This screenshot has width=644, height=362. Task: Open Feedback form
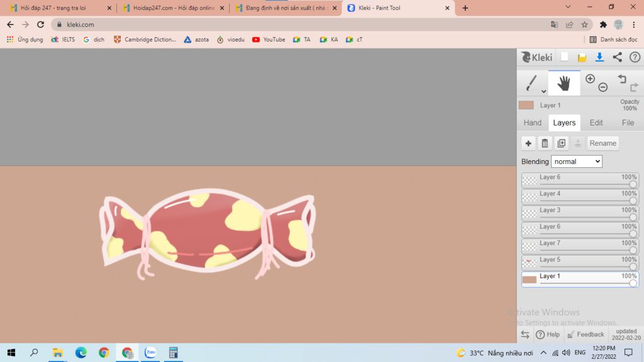click(x=586, y=334)
